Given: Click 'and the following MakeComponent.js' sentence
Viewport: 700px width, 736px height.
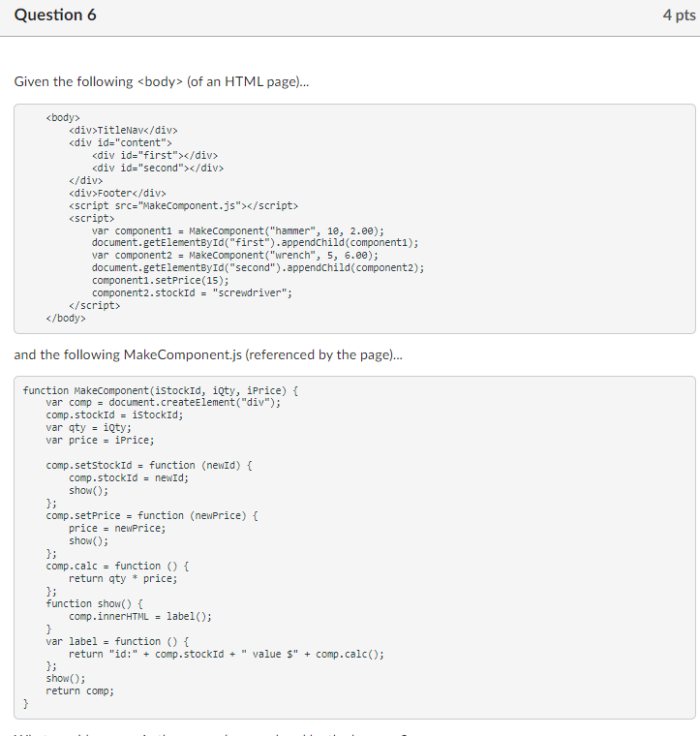Looking at the screenshot, I should pyautogui.click(x=208, y=354).
